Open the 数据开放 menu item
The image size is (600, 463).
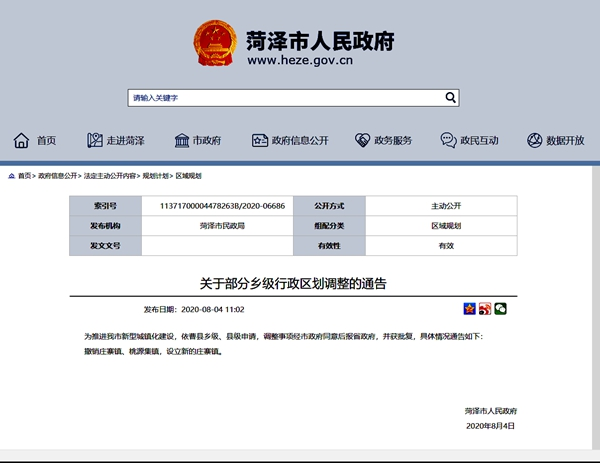pyautogui.click(x=565, y=140)
